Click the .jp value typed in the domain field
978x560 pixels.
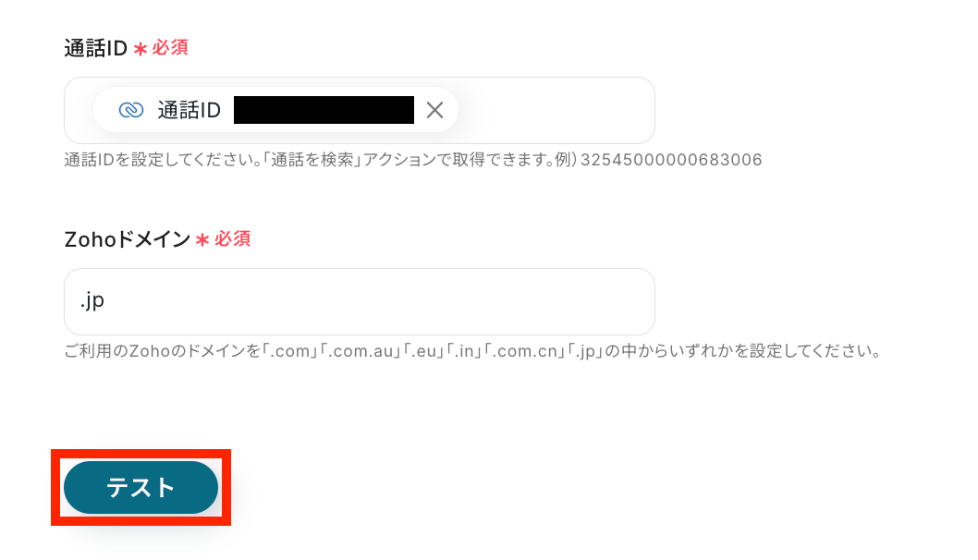[x=92, y=301]
